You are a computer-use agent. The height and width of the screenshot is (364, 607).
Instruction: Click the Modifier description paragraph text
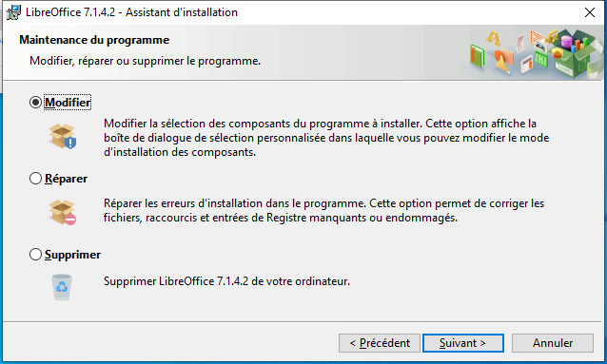326,138
